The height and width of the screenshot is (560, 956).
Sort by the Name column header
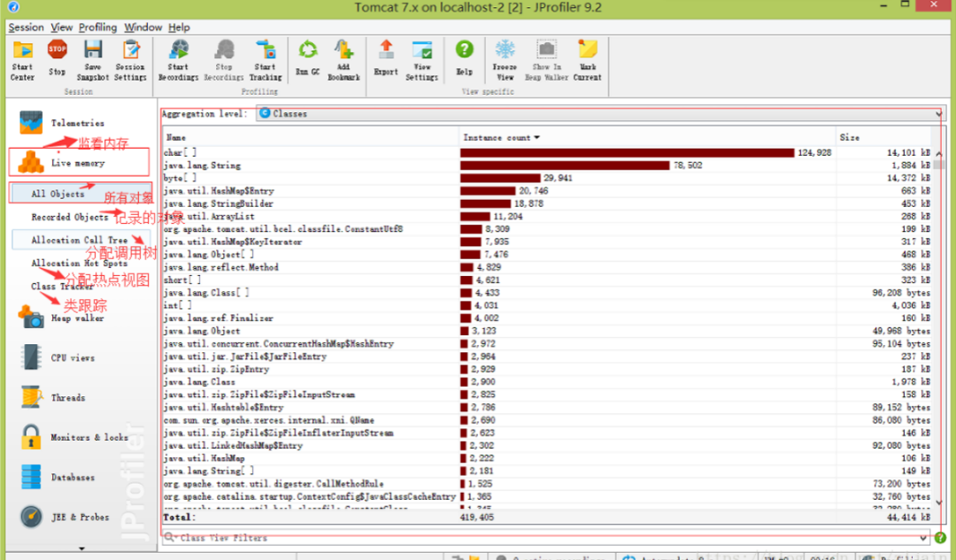pyautogui.click(x=311, y=138)
